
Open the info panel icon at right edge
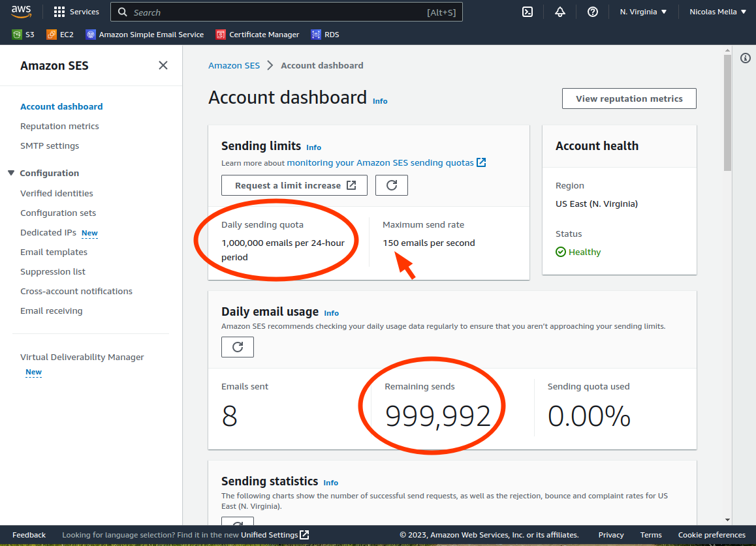pyautogui.click(x=745, y=59)
